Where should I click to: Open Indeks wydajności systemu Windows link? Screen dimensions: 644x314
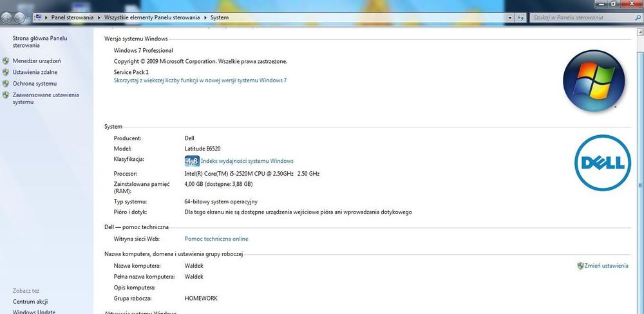(x=247, y=161)
